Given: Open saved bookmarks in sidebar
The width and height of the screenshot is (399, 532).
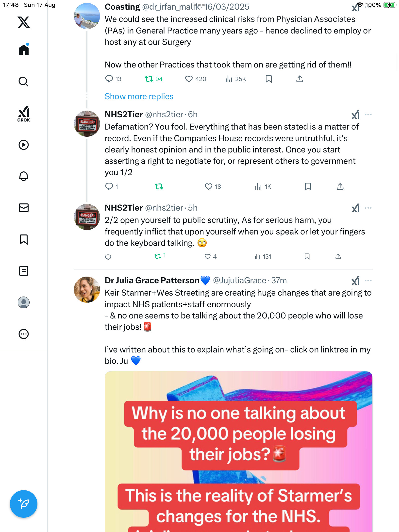Looking at the screenshot, I should coord(24,239).
